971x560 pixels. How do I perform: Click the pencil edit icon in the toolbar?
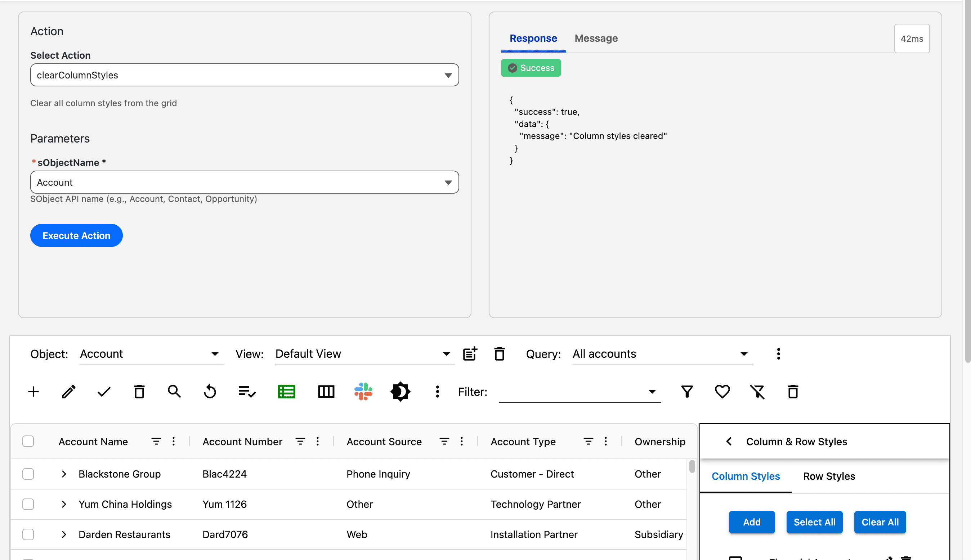click(69, 392)
